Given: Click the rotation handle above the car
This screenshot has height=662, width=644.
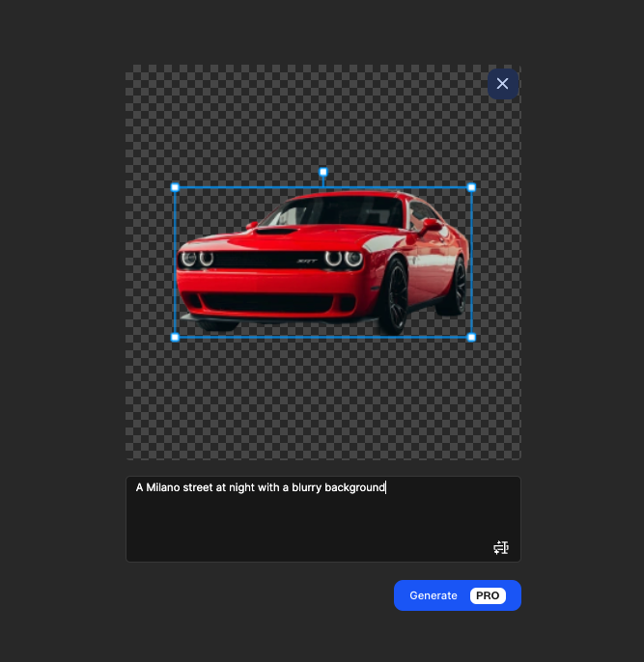Looking at the screenshot, I should 323,172.
